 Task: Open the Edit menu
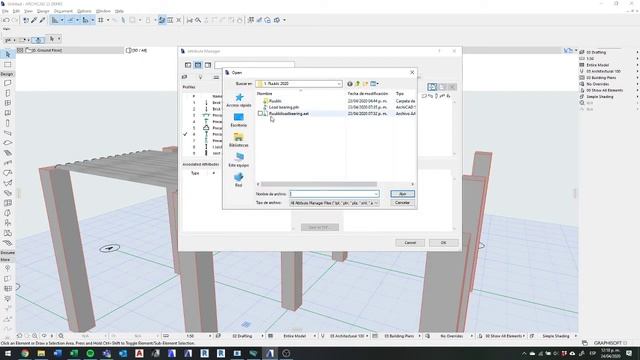point(16,11)
